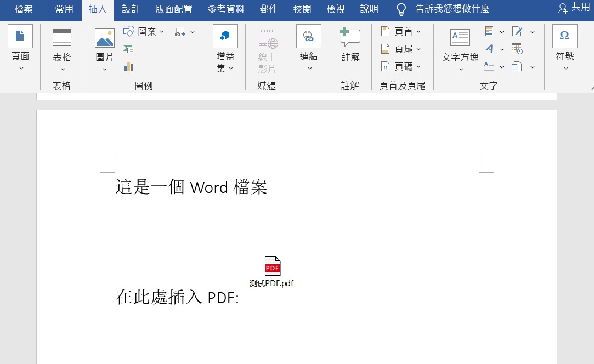Click the 圖案 shapes icon
The height and width of the screenshot is (364, 594).
129,31
